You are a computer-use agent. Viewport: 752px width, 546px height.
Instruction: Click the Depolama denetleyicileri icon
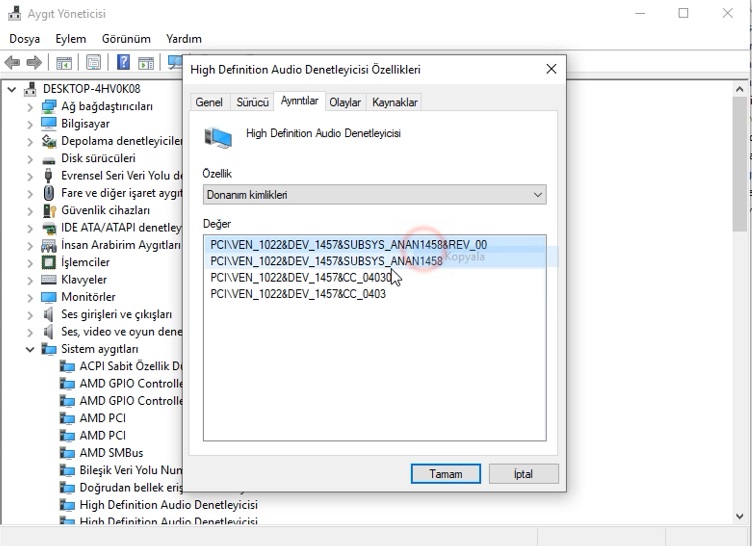pos(48,141)
